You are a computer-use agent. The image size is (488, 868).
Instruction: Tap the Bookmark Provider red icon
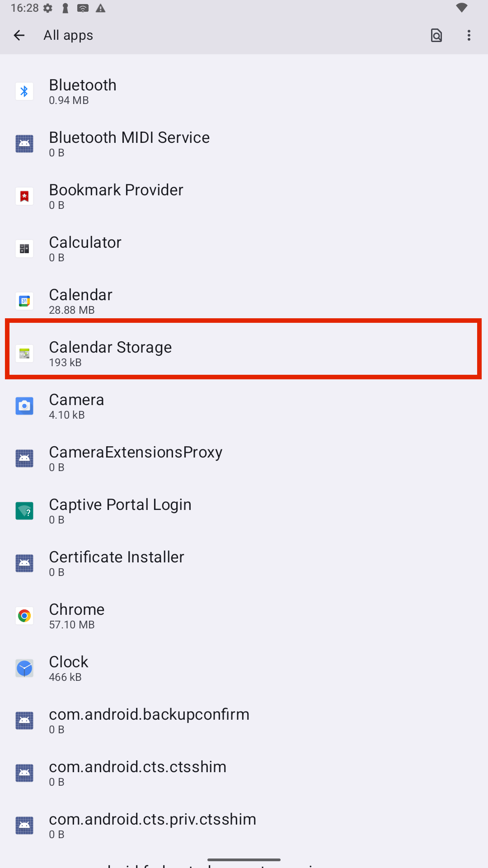(24, 196)
